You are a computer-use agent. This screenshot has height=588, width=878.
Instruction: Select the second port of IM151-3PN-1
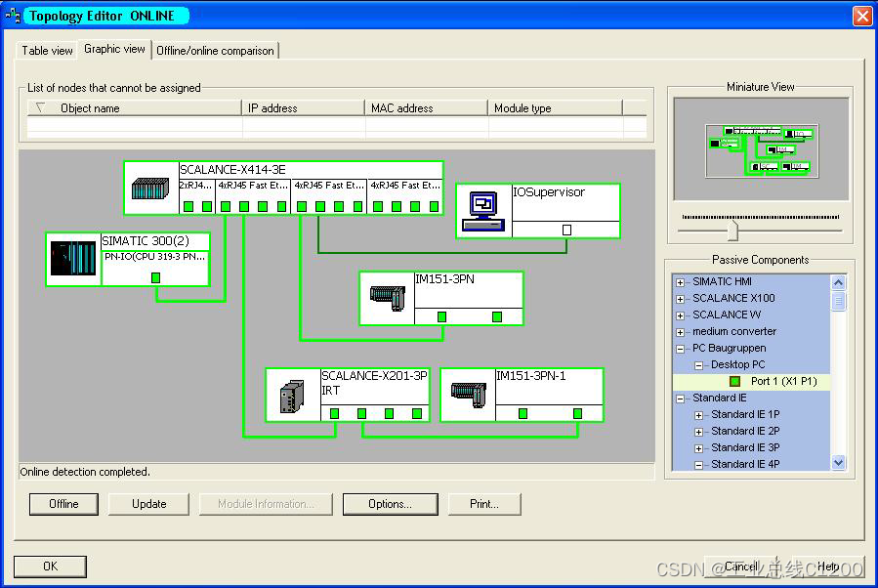coord(577,414)
